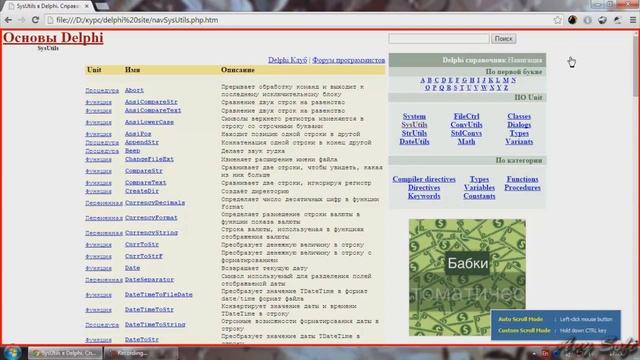Open the CurrencyString entry link
Viewport: 640px width, 360px height.
151,233
